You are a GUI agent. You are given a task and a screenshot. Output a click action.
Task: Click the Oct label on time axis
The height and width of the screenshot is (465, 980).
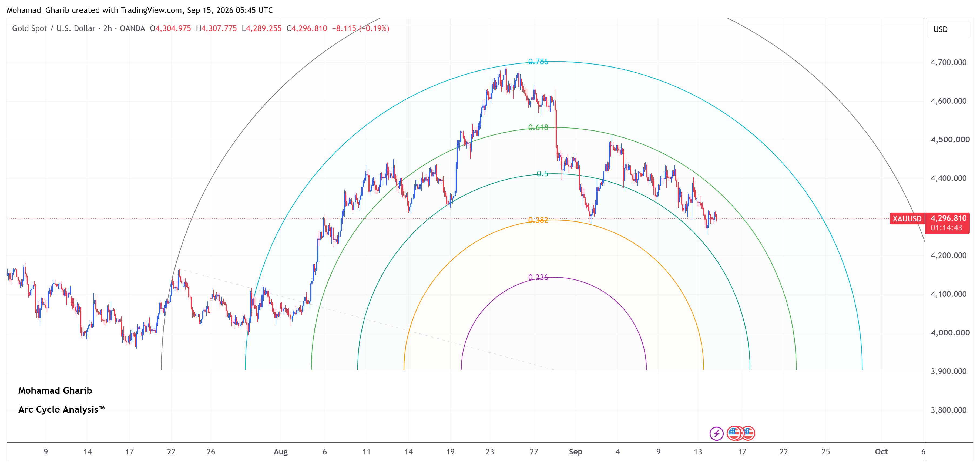pos(881,452)
